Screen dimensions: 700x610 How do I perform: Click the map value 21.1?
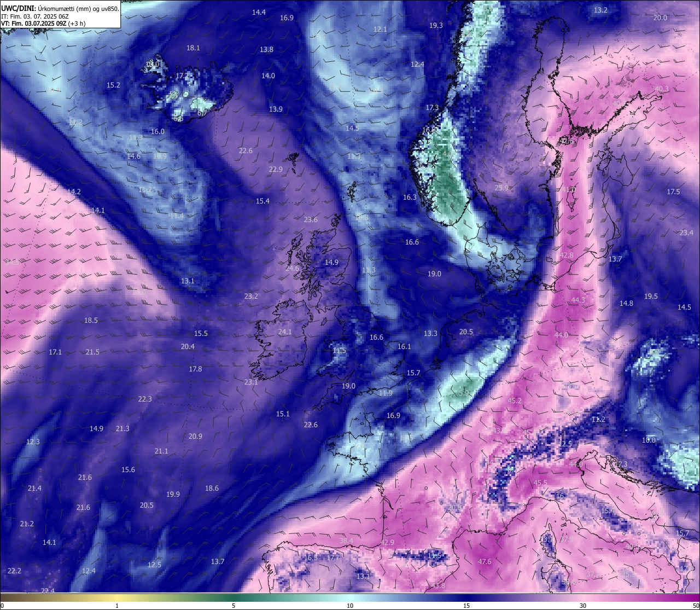(x=161, y=451)
